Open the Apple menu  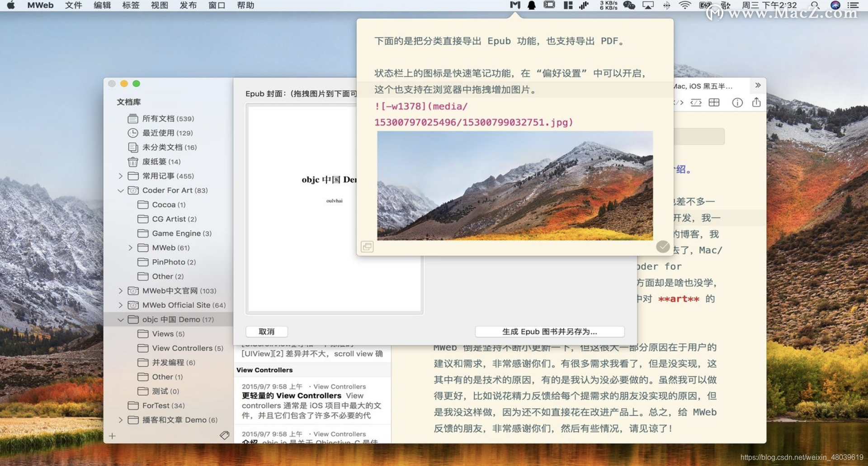[x=11, y=5]
